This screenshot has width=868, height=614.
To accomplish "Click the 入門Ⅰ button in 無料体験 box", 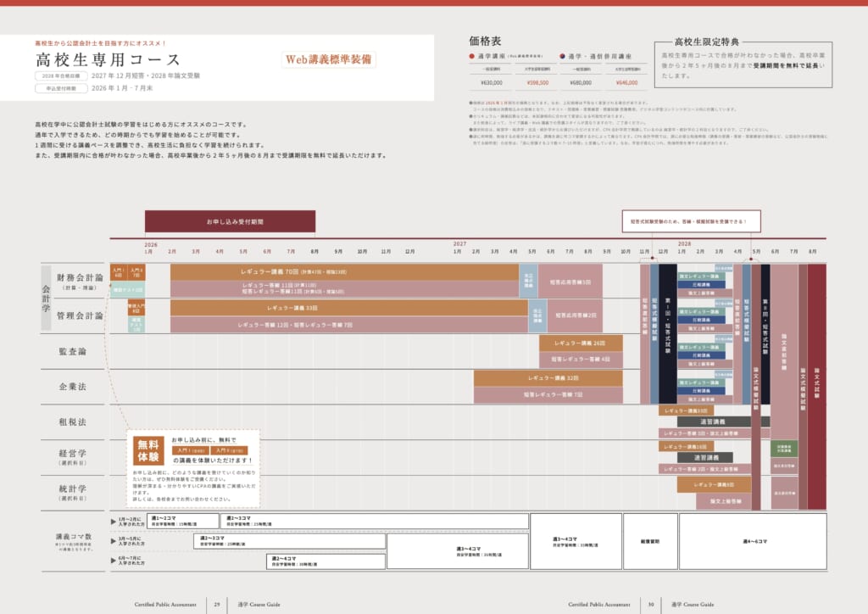I will pos(192,450).
